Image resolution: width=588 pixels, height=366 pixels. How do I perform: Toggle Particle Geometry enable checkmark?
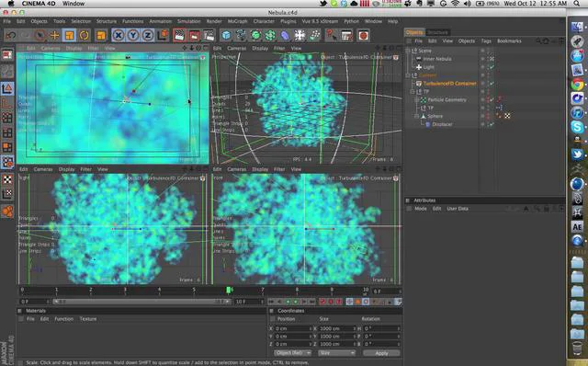point(492,100)
